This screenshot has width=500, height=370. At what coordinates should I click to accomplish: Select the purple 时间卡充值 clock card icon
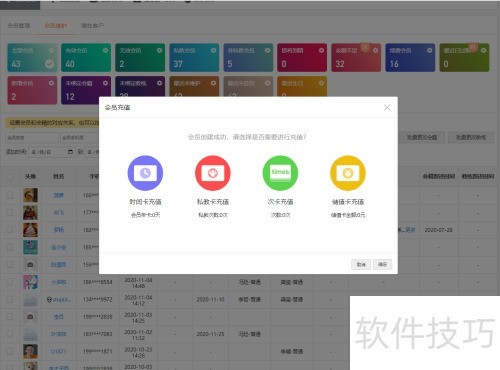click(145, 173)
